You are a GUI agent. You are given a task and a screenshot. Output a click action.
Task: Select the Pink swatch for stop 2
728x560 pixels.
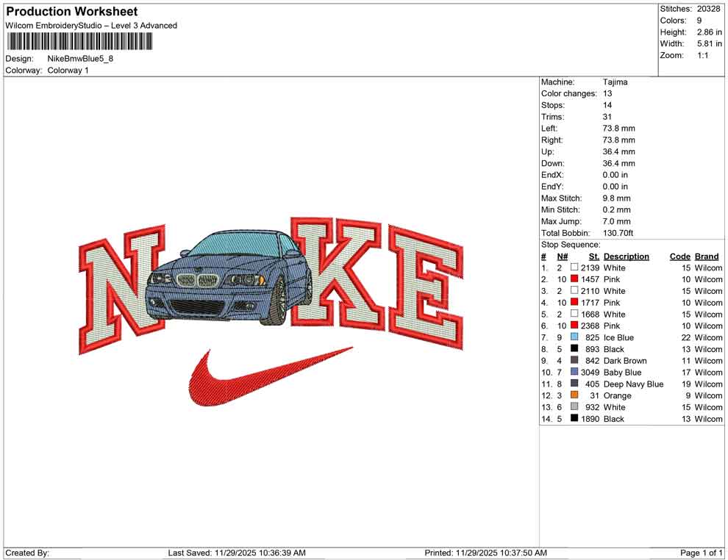tap(574, 279)
